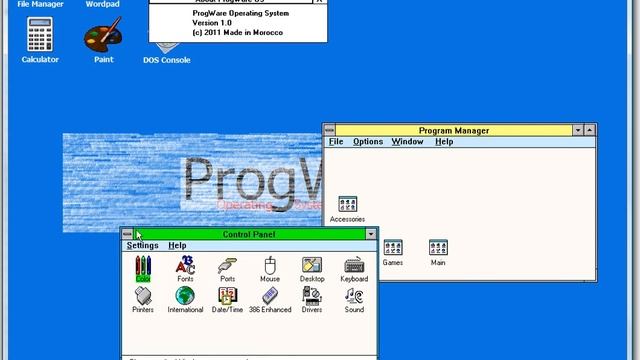Minimize Program Manager with down arrow
This screenshot has height=360, width=640.
[x=578, y=130]
